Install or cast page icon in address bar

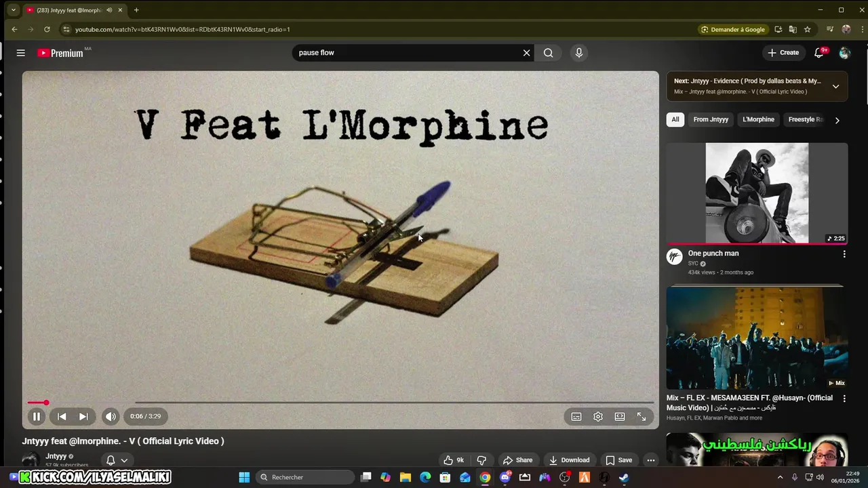(x=778, y=30)
